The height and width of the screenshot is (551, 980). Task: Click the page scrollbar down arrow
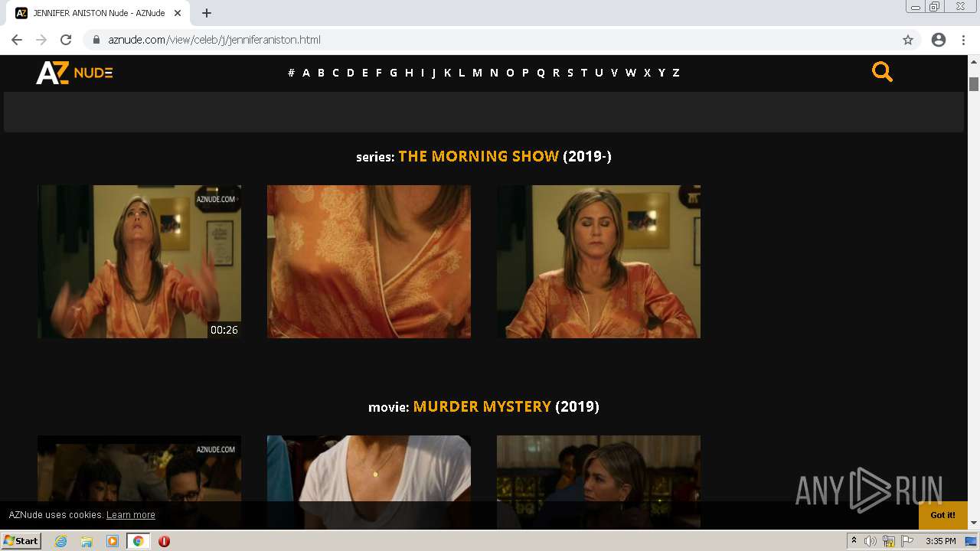pyautogui.click(x=974, y=523)
